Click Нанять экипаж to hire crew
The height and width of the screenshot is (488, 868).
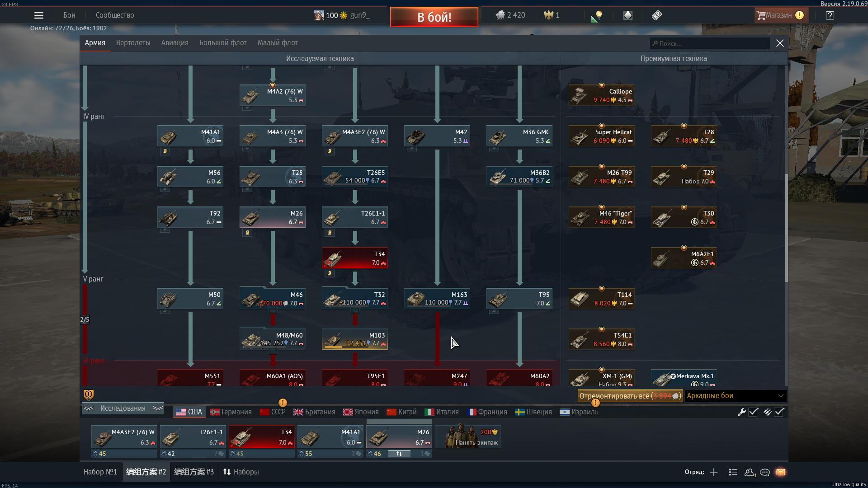[x=468, y=436]
